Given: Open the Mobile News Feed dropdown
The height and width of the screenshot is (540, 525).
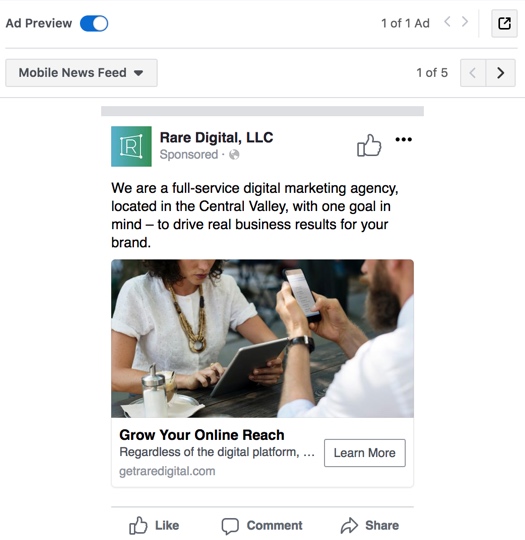Looking at the screenshot, I should [81, 73].
